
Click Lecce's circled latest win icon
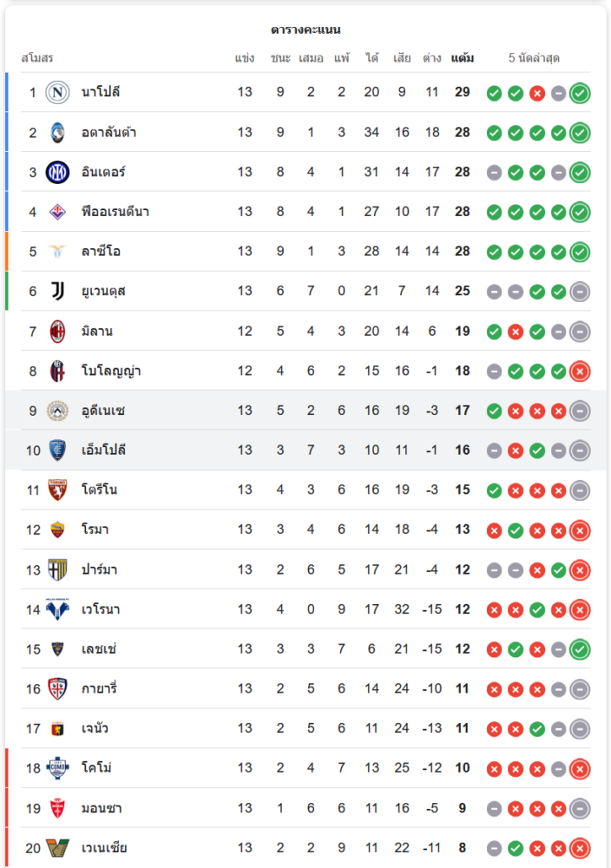click(580, 649)
